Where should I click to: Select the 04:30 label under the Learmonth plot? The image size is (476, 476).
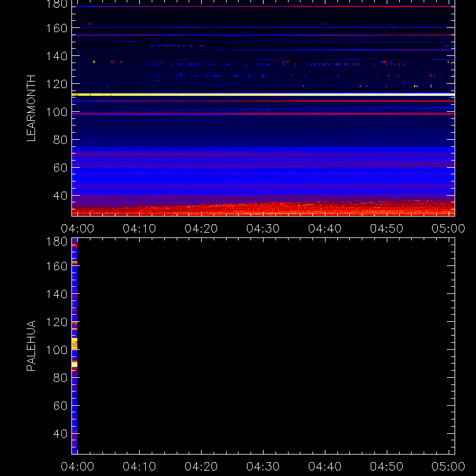pyautogui.click(x=263, y=228)
